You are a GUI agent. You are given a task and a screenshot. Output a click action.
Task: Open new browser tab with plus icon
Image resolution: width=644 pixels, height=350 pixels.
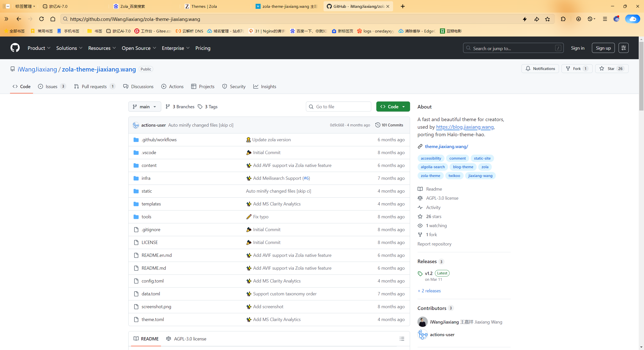coord(403,6)
